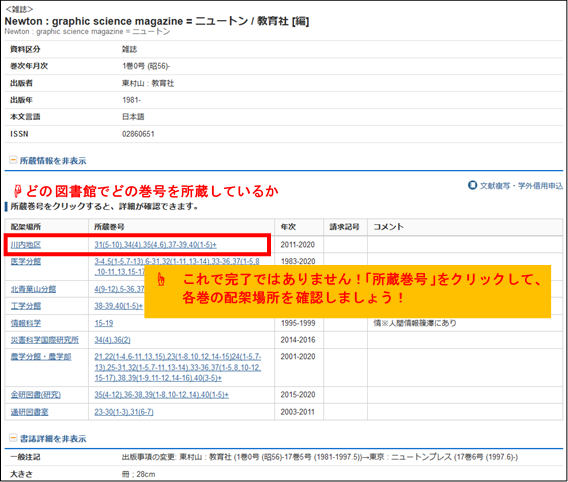Open the 金研図書(研究) location link

36,395
